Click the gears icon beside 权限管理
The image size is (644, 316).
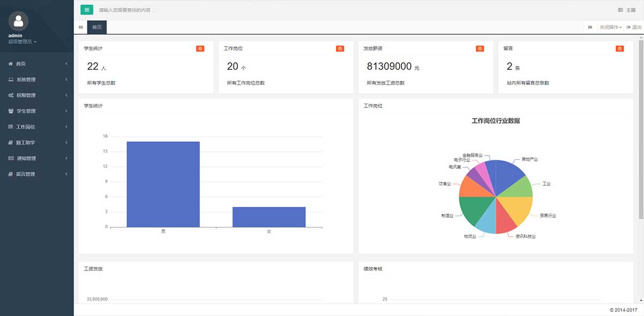click(11, 95)
